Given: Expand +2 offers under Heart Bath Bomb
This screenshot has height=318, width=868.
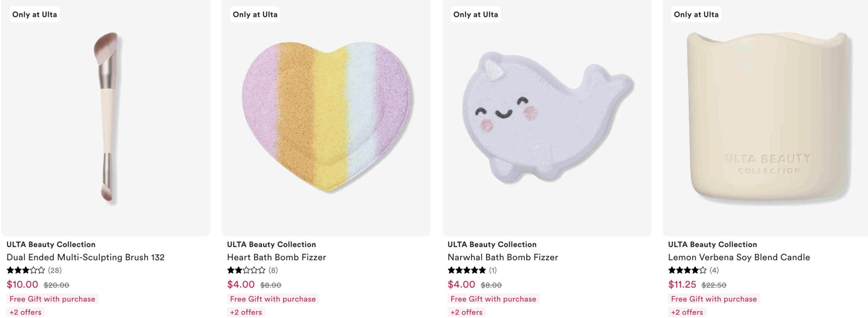Looking at the screenshot, I should click(x=246, y=312).
